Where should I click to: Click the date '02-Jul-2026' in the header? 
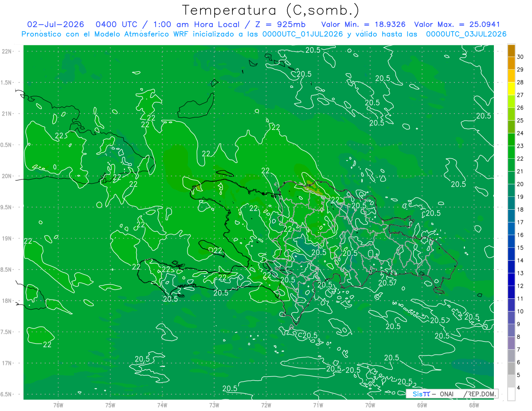(55, 24)
